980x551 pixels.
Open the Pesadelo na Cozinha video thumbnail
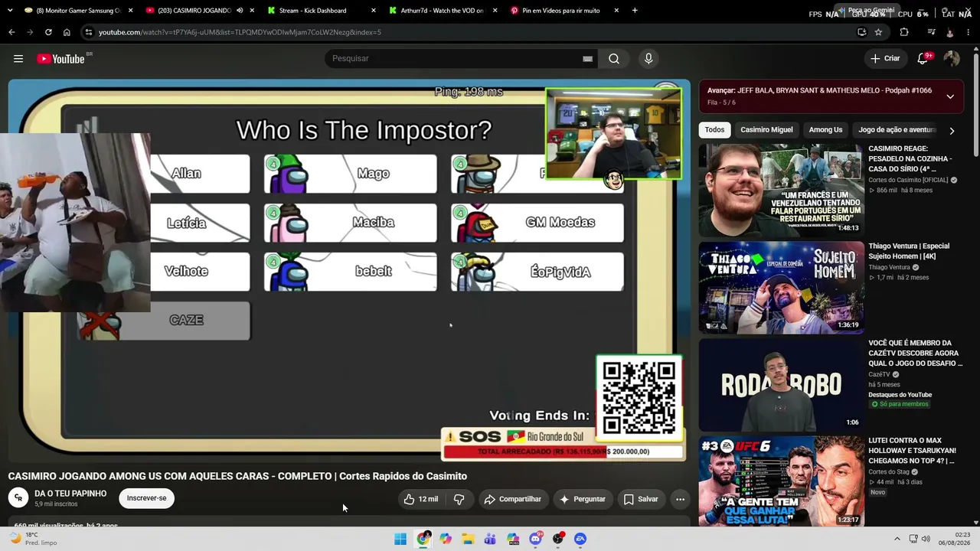point(780,191)
